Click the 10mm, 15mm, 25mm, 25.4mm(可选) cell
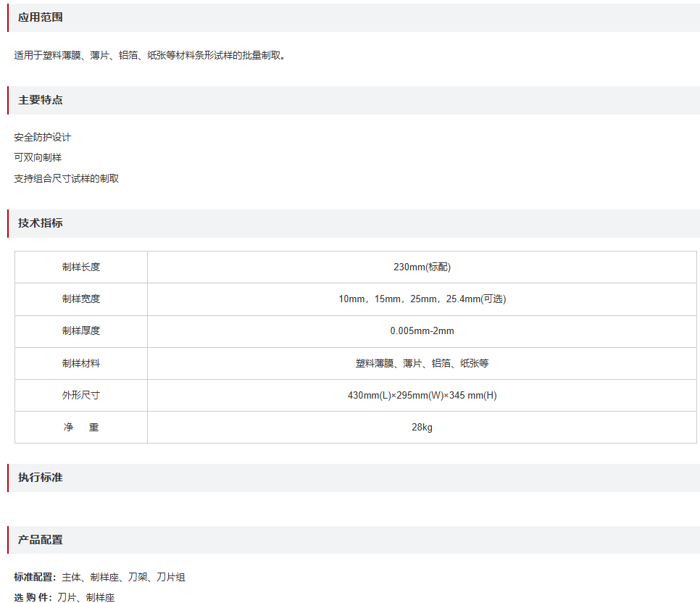This screenshot has height=603, width=700. [422, 299]
